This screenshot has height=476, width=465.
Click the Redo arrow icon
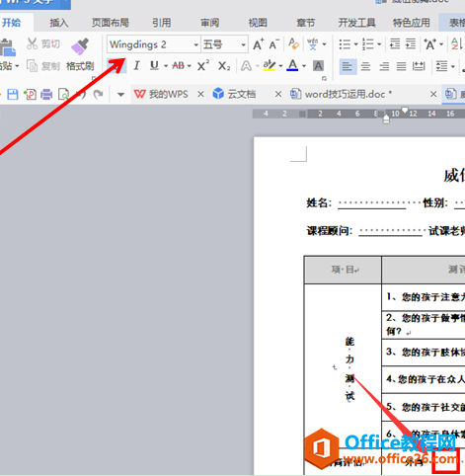tap(98, 95)
